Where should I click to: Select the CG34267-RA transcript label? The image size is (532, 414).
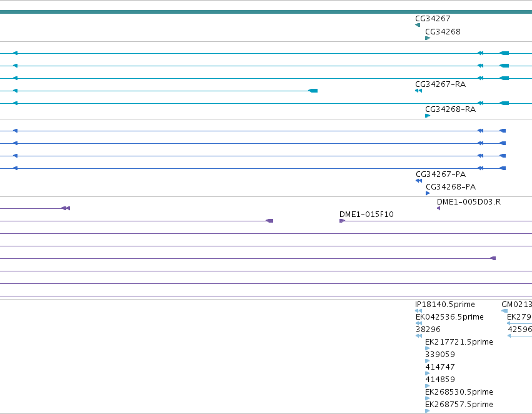[x=440, y=84]
